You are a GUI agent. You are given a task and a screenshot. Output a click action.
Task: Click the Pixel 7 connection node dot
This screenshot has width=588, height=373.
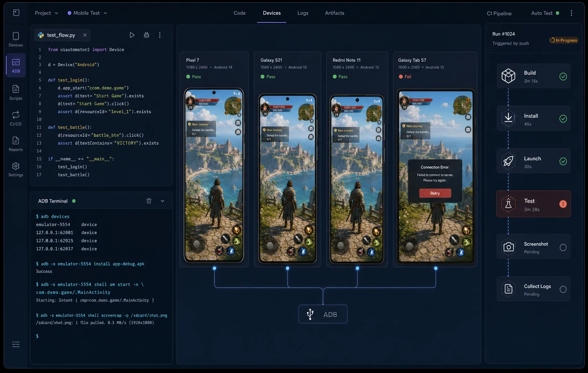[214, 268]
